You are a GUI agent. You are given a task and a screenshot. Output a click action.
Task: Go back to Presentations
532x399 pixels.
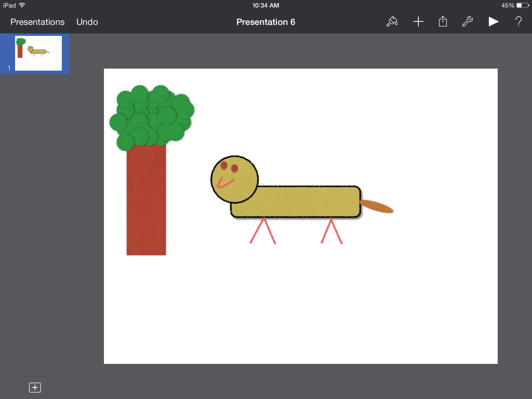tap(37, 22)
